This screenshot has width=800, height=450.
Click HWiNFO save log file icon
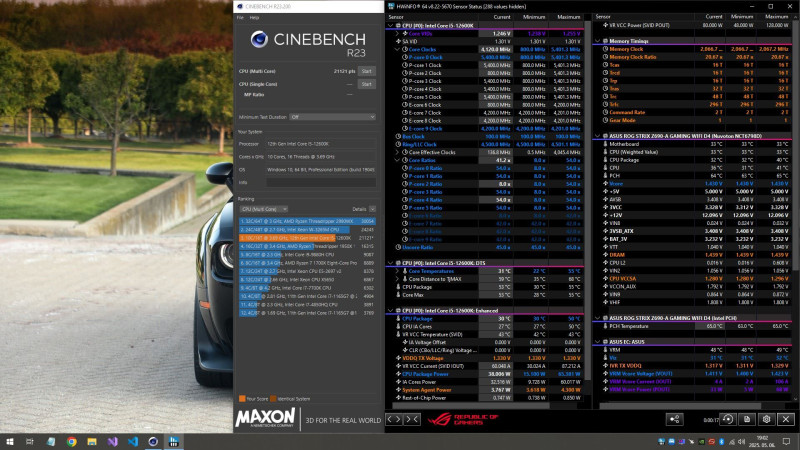[x=747, y=419]
